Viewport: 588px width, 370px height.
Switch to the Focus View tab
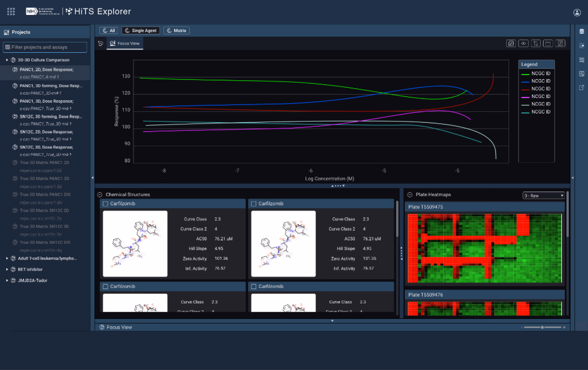click(x=125, y=43)
